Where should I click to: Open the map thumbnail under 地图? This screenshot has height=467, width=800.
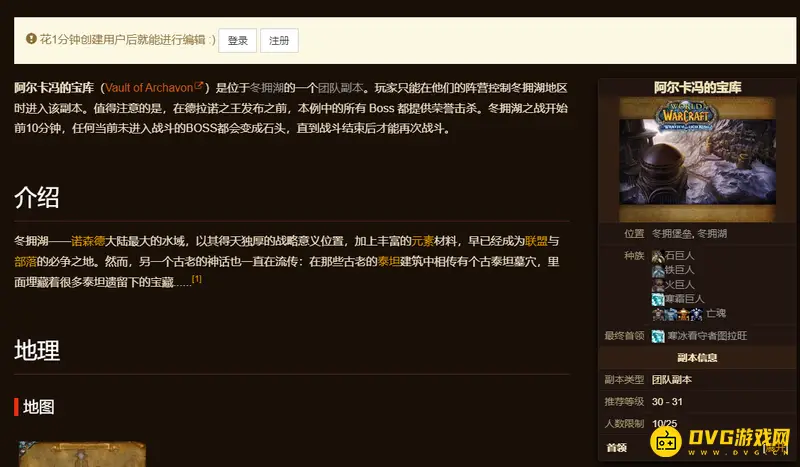[x=82, y=454]
